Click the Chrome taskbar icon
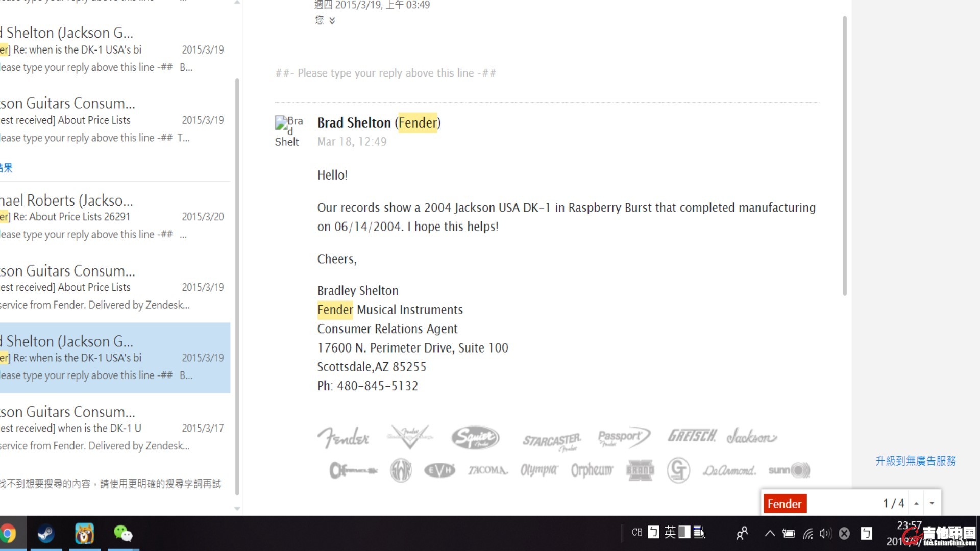980x551 pixels. pos(8,534)
